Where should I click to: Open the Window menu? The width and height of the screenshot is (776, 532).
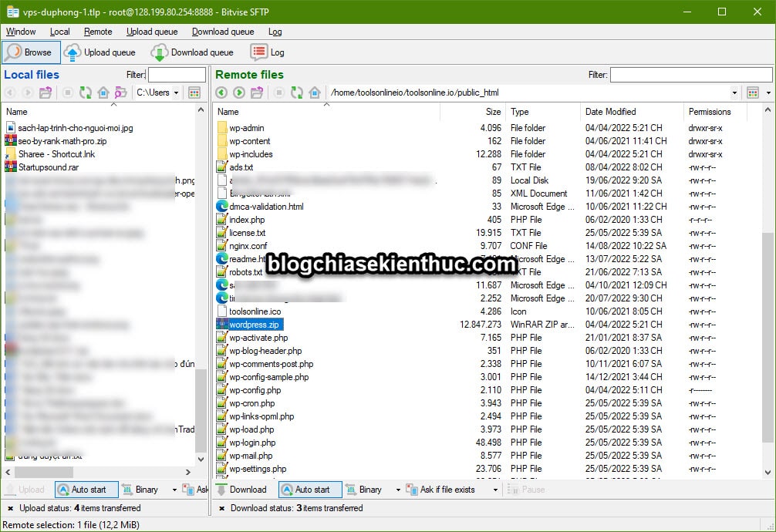pyautogui.click(x=21, y=32)
